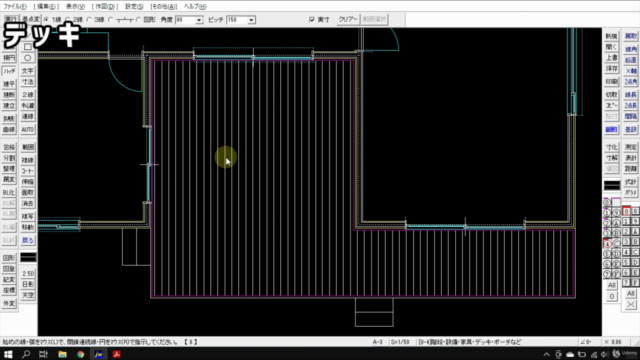Image resolution: width=640 pixels, height=360 pixels.
Task: Select the 伸縮 extend/trim tool
Action: pos(28,182)
